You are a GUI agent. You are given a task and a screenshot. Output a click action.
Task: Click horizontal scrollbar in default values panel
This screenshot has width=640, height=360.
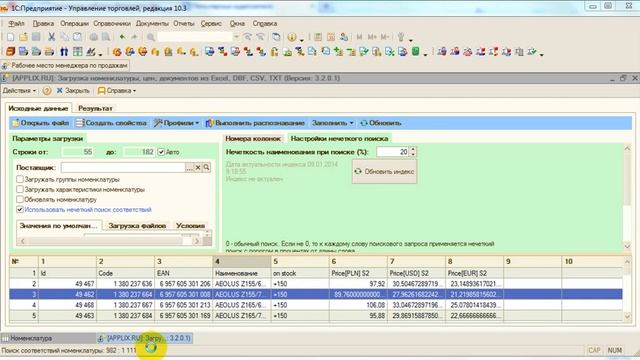click(x=110, y=241)
